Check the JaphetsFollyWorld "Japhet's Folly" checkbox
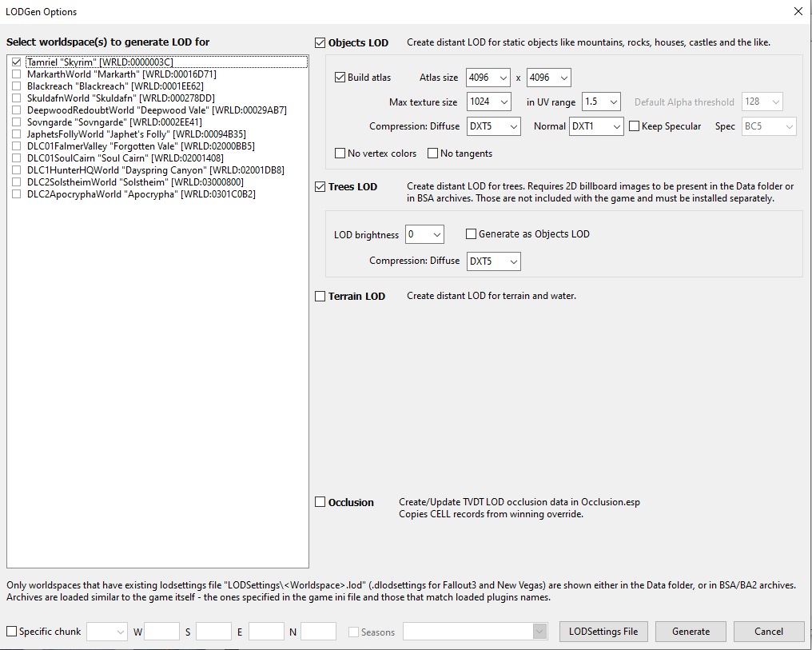The image size is (812, 650). [x=17, y=134]
